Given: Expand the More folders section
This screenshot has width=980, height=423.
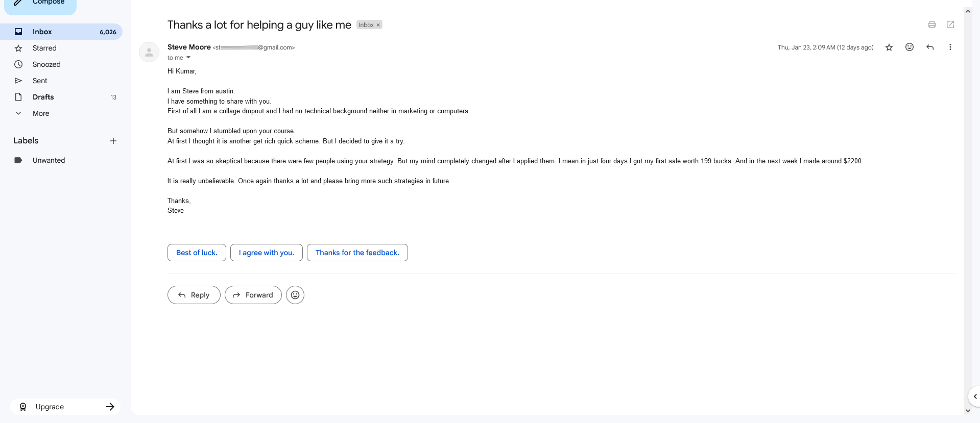Looking at the screenshot, I should point(18,113).
